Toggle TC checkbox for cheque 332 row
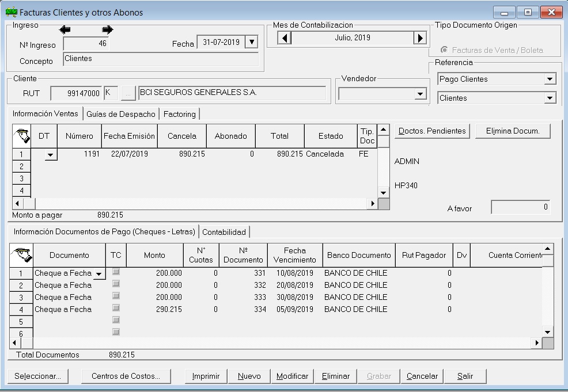This screenshot has height=392, width=568. pos(116,284)
